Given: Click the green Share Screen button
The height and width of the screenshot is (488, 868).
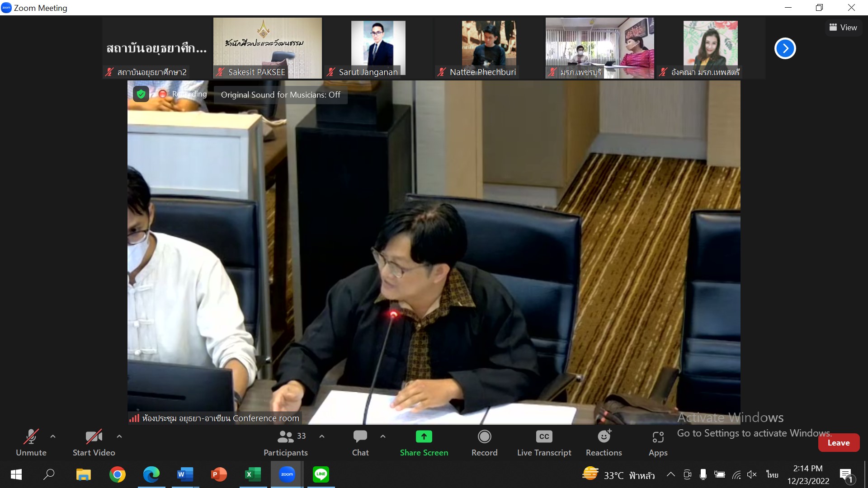Looking at the screenshot, I should pos(424,443).
